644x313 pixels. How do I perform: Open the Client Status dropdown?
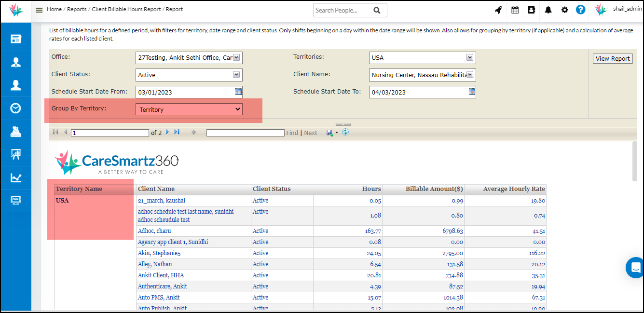pos(236,75)
